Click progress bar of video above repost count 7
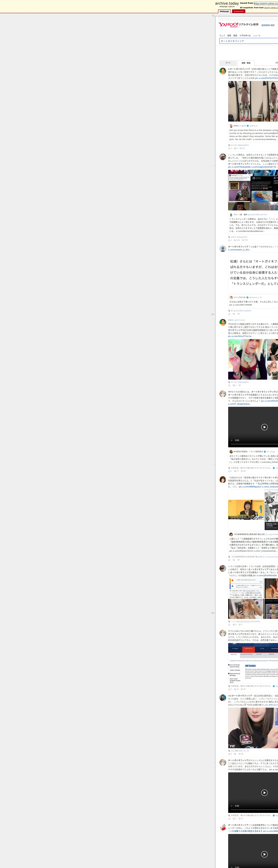 coord(254,810)
